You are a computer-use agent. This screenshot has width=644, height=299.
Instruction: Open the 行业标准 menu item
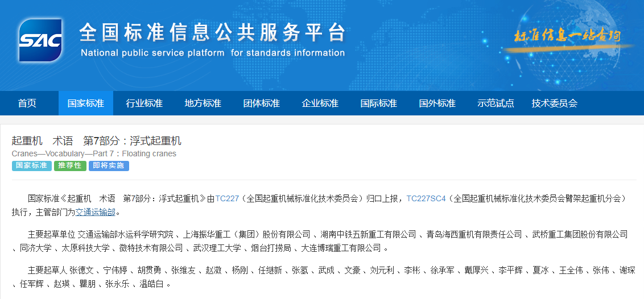[145, 103]
